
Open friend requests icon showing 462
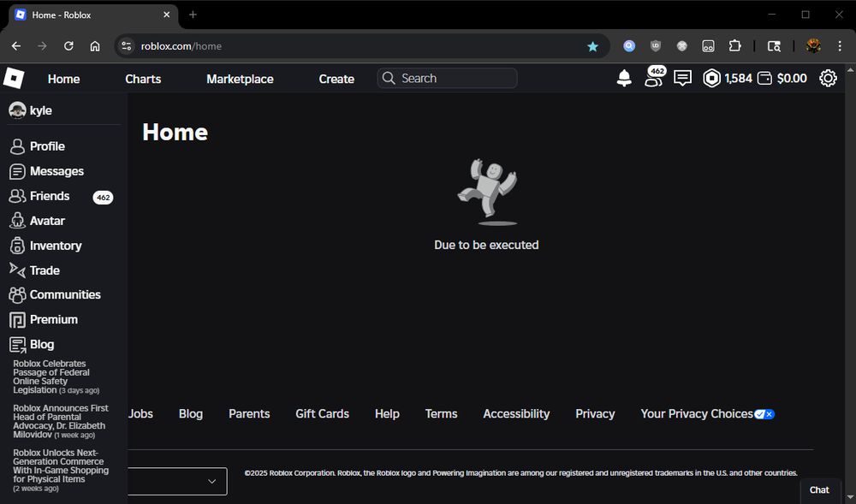[654, 77]
